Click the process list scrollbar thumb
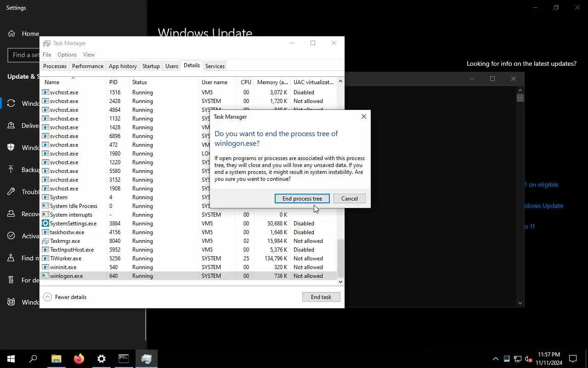This screenshot has height=368, width=588. pyautogui.click(x=340, y=258)
